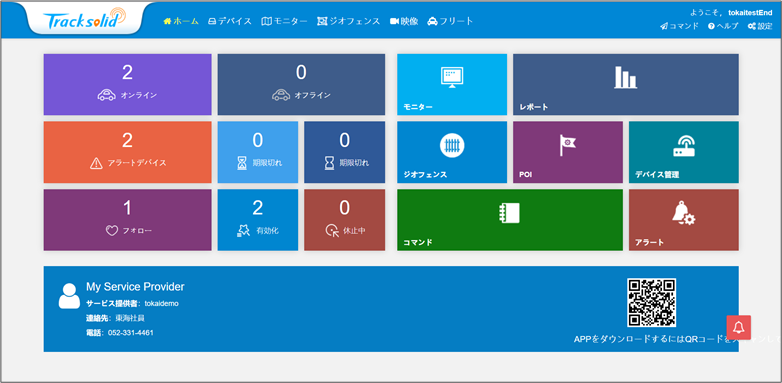
Task: Open the ヘルプ help link
Action: tap(723, 26)
